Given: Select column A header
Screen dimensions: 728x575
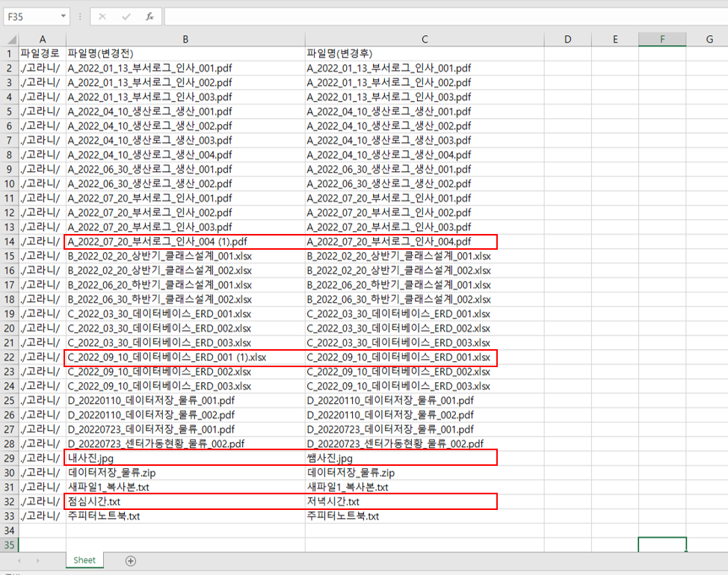Looking at the screenshot, I should pos(43,40).
